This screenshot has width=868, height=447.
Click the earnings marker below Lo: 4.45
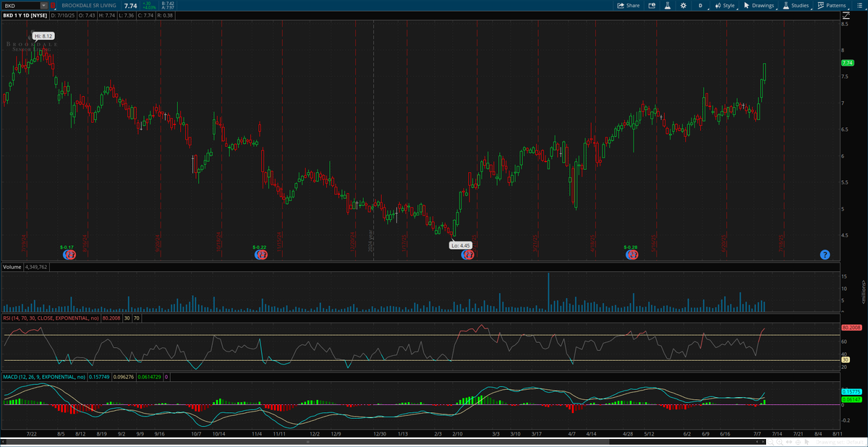point(467,255)
